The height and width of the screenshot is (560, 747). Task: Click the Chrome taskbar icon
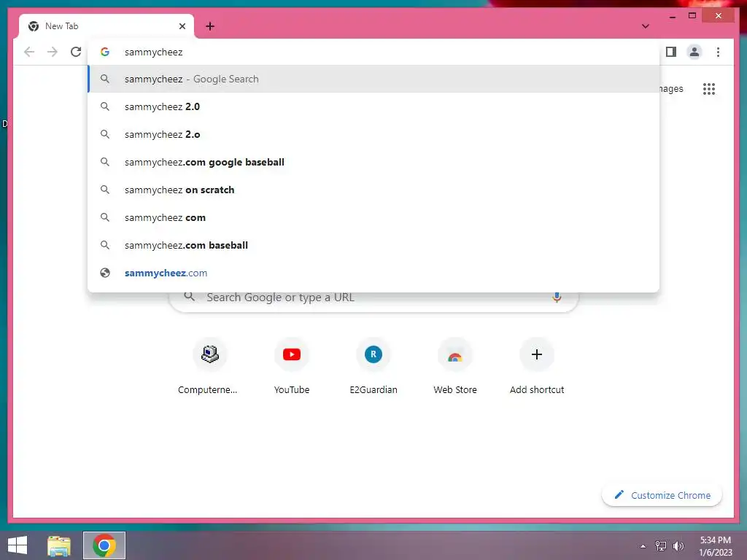(104, 545)
